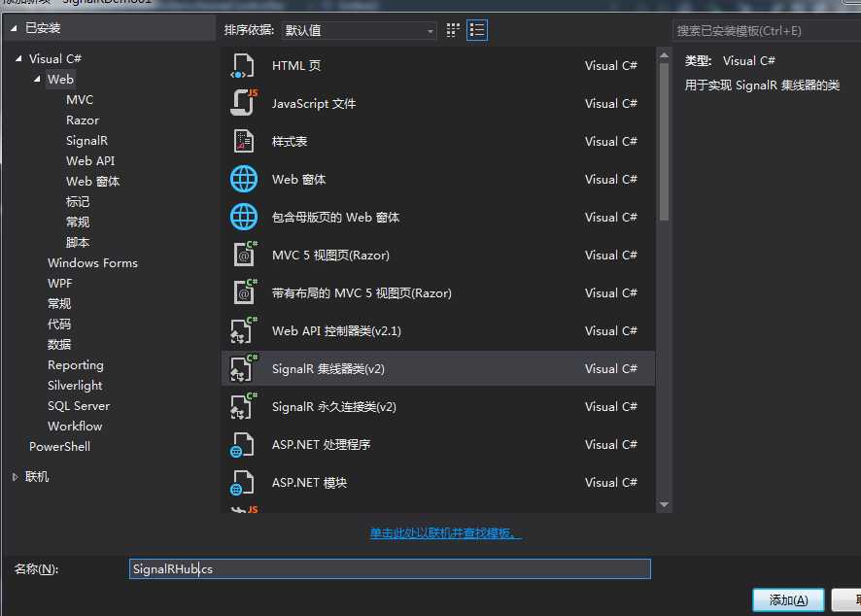
Task: Select the Web API 控制器类(v2.1) name
Action: [x=336, y=331]
